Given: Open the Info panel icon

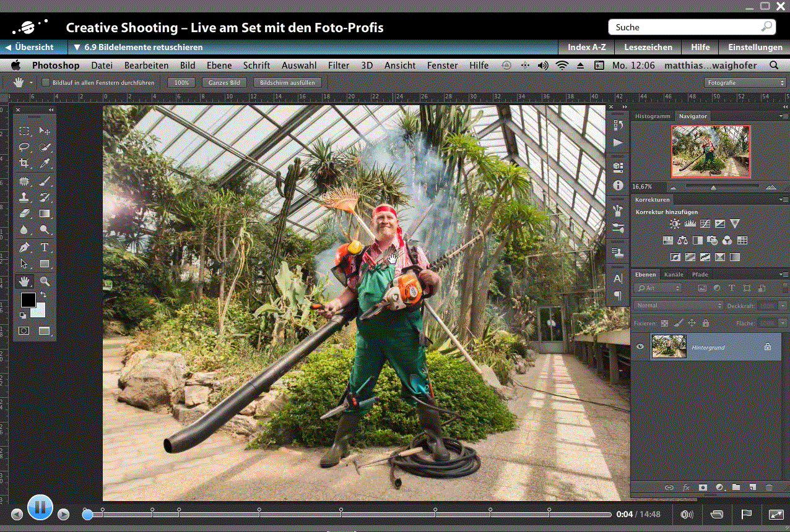Looking at the screenshot, I should point(618,185).
